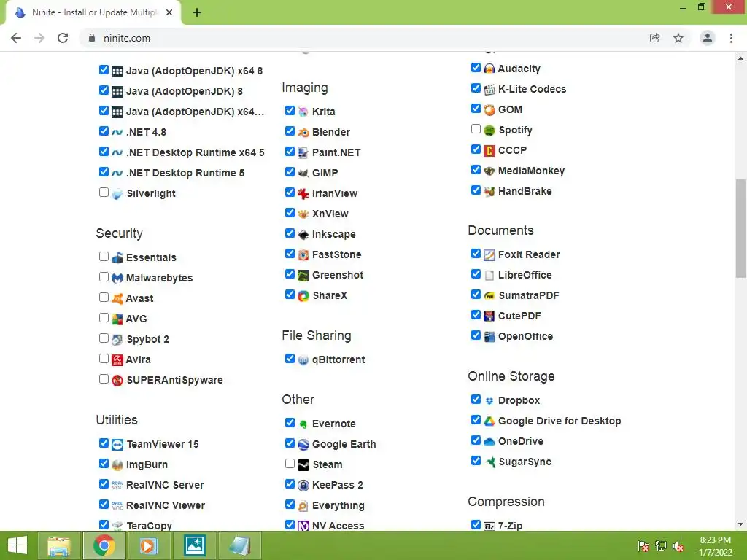This screenshot has width=747, height=560.
Task: Check the SUPERAntiSpyware checkbox
Action: (104, 379)
